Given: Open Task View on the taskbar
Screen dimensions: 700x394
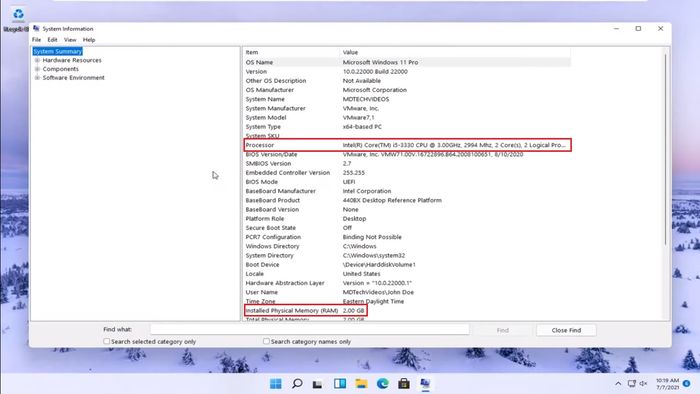Looking at the screenshot, I should (x=317, y=384).
